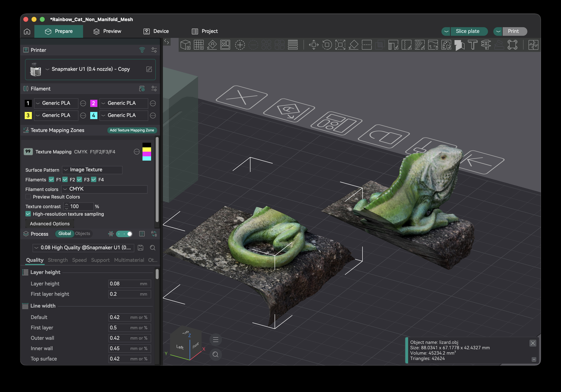The image size is (561, 392).
Task: Open the Device tab
Action: pos(156,31)
